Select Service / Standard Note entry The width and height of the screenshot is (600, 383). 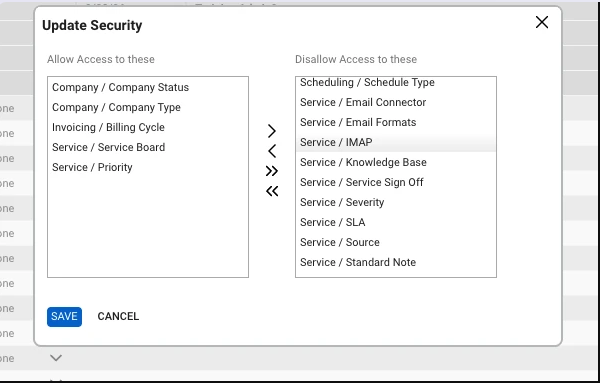pos(396,262)
